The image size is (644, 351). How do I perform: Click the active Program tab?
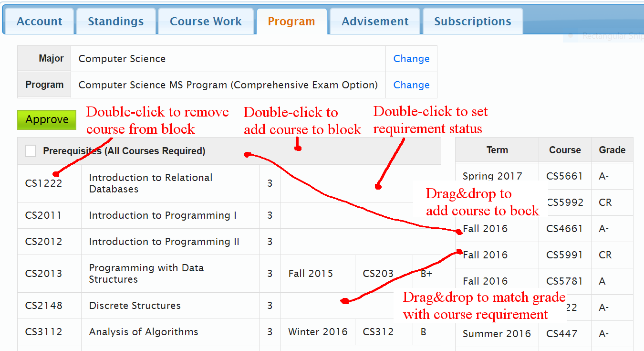click(x=291, y=21)
